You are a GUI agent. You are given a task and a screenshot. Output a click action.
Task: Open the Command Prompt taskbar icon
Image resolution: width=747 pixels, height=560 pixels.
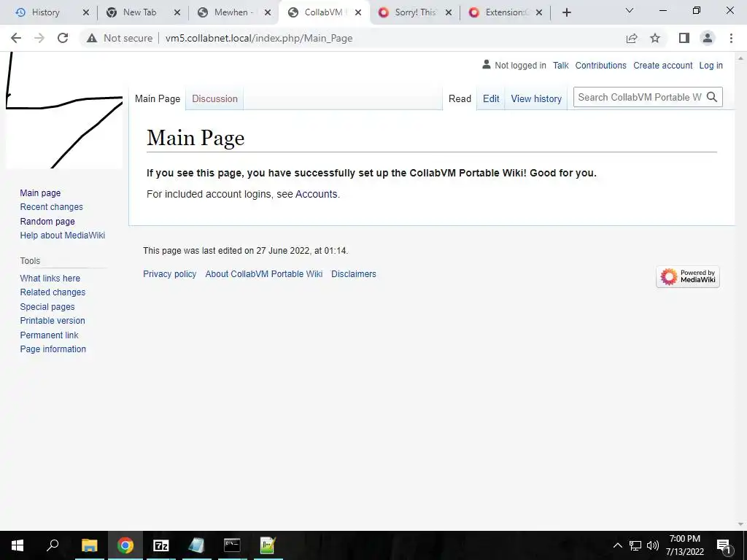coord(232,545)
